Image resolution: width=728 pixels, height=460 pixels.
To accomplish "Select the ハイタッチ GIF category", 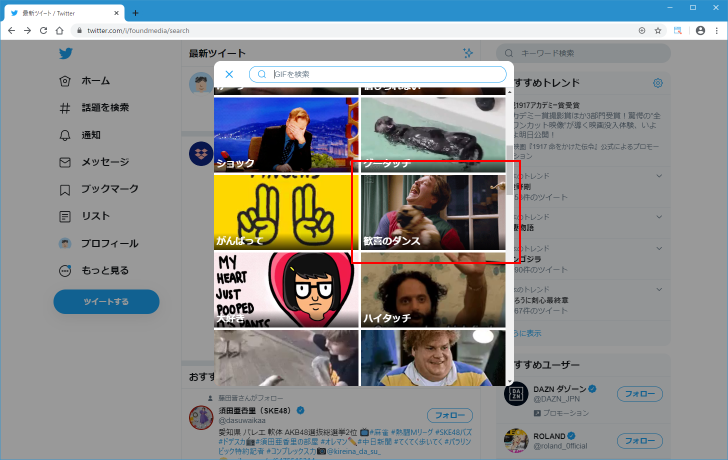I will [x=433, y=290].
